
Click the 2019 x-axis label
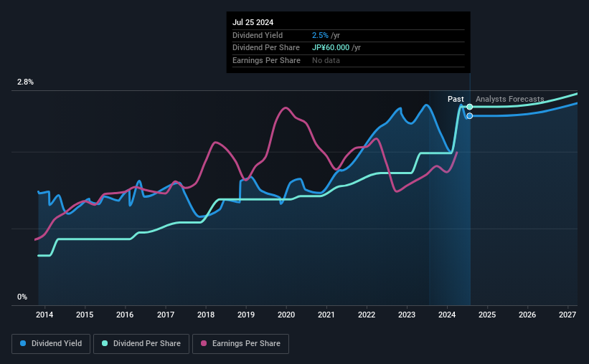click(246, 315)
